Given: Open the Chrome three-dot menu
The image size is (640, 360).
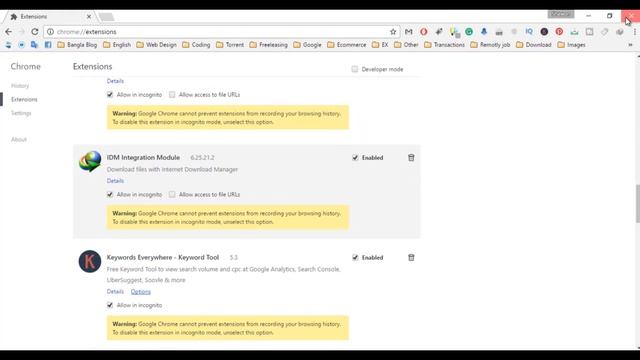Looking at the screenshot, I should 635,31.
